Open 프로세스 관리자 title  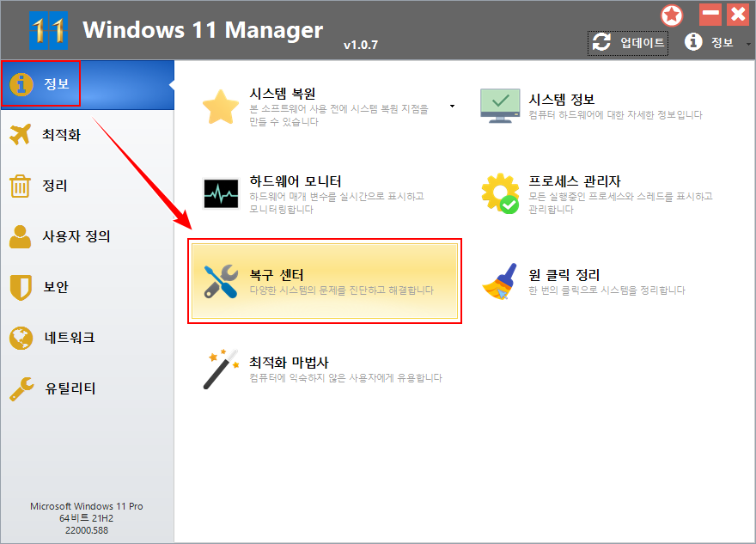click(574, 181)
